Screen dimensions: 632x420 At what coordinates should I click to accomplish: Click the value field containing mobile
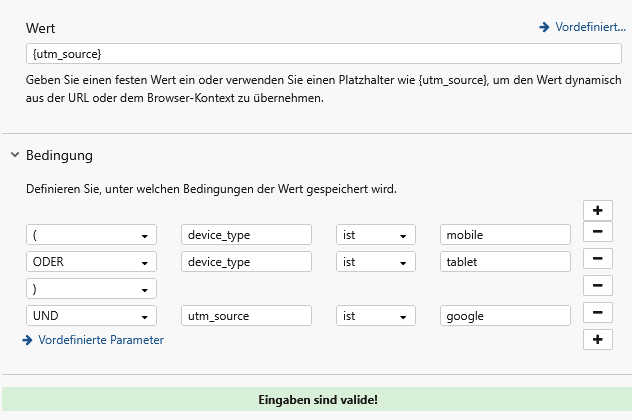[x=505, y=235]
